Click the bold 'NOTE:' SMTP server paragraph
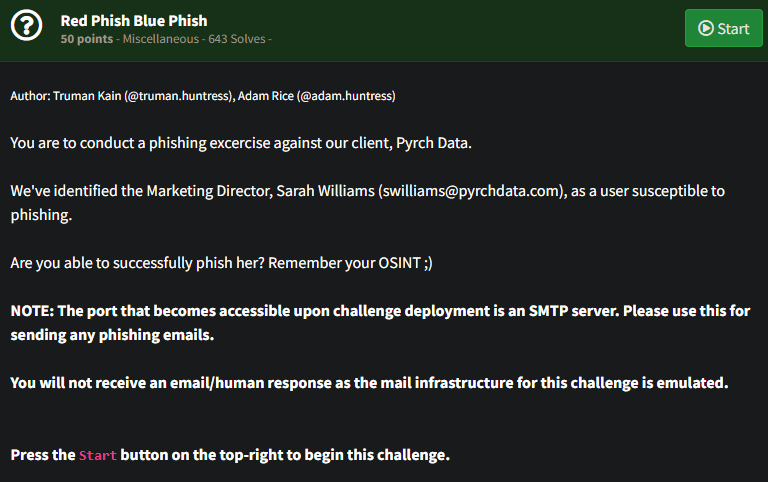 380,323
